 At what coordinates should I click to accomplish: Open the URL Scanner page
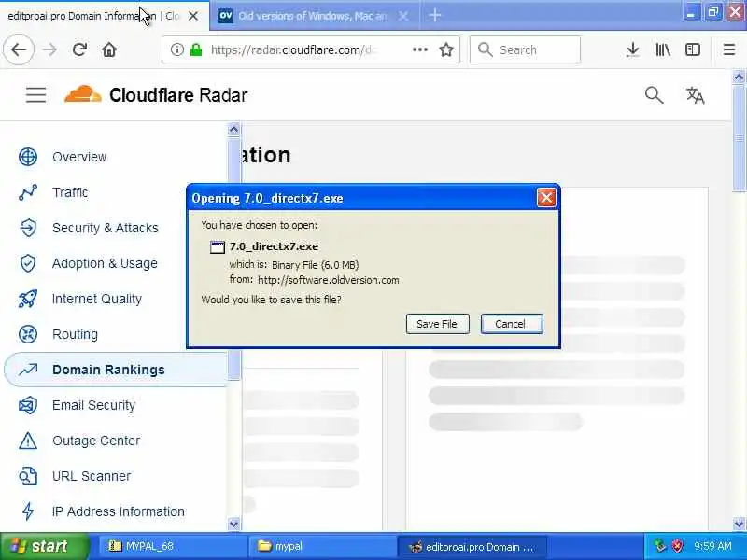(x=92, y=476)
